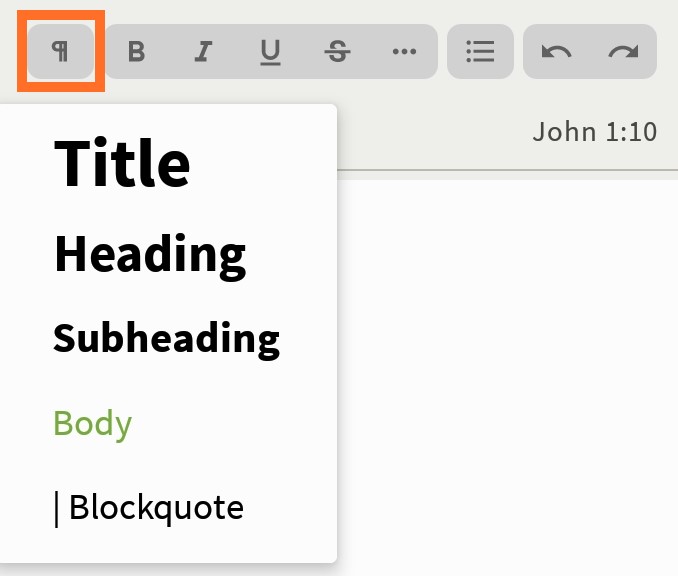
Task: Click the B icon in toolbar
Action: point(137,52)
